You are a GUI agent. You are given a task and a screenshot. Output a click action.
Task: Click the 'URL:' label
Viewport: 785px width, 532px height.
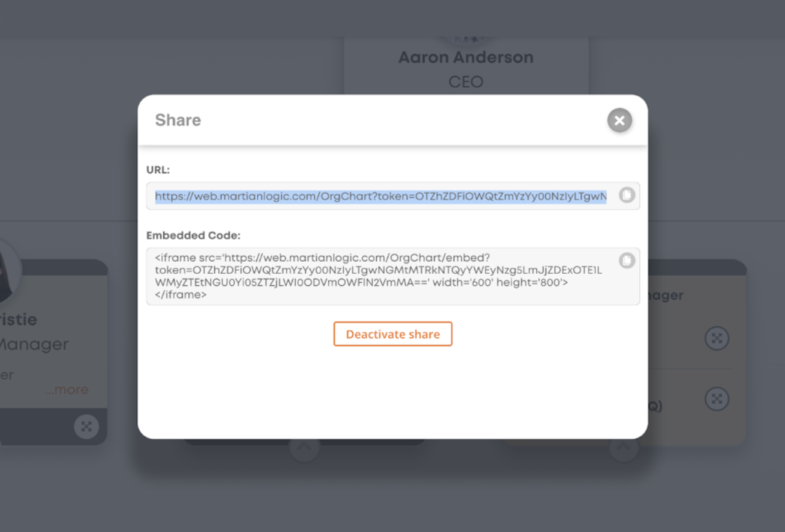[x=158, y=170]
